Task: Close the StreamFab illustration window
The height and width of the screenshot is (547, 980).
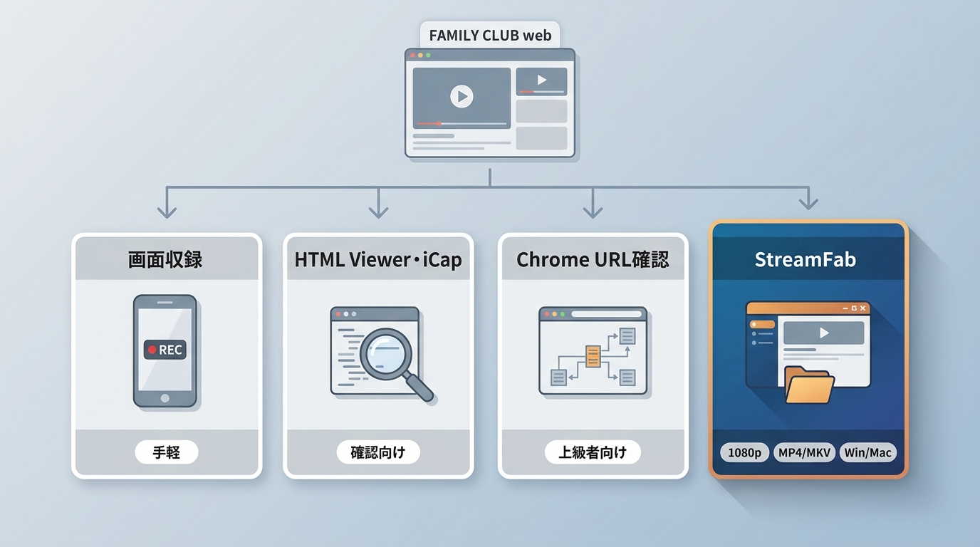Action: [863, 308]
